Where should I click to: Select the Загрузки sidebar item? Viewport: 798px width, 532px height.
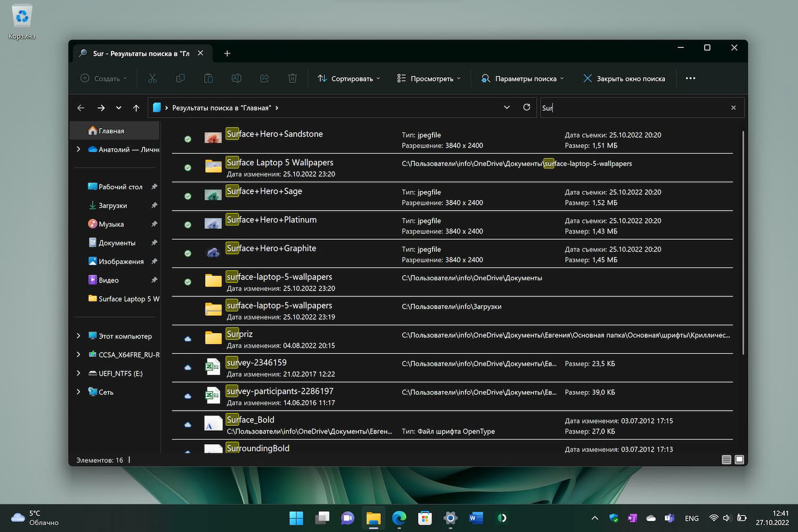pyautogui.click(x=112, y=205)
